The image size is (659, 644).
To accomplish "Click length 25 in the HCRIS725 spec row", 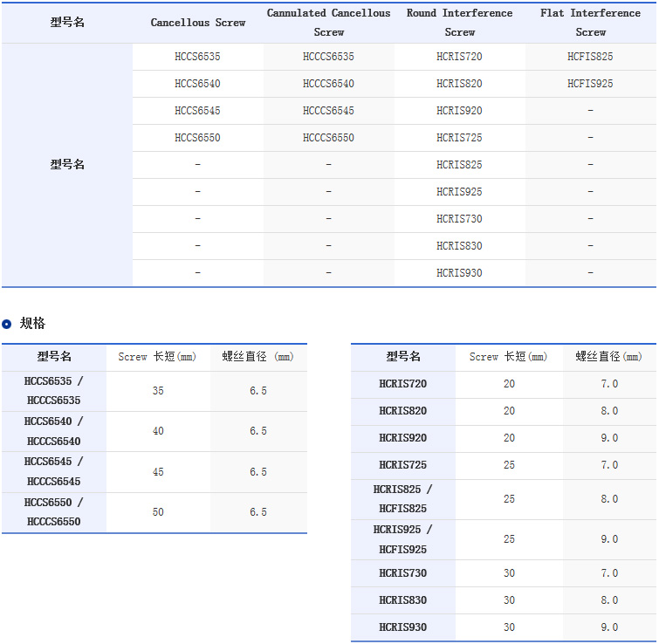I will (x=509, y=465).
